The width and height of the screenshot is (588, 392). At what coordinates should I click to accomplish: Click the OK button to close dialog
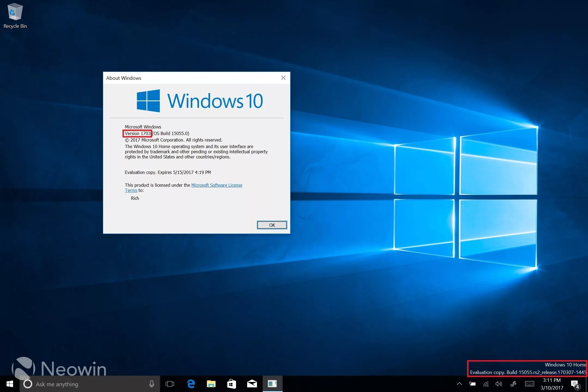click(x=272, y=225)
